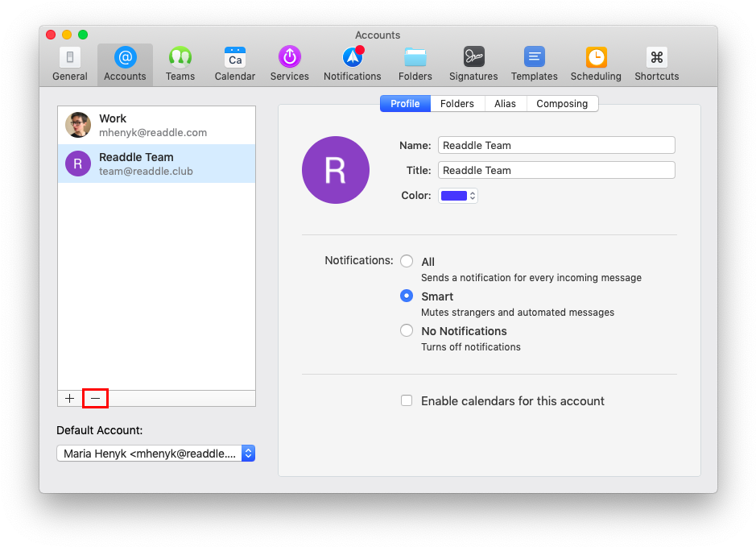
Task: Add a new account with plus button
Action: [x=70, y=399]
